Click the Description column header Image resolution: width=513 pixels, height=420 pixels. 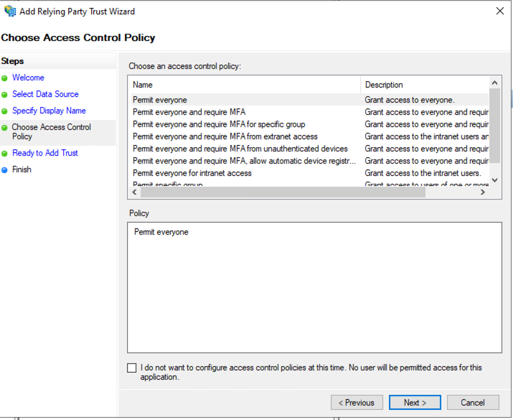[425, 85]
